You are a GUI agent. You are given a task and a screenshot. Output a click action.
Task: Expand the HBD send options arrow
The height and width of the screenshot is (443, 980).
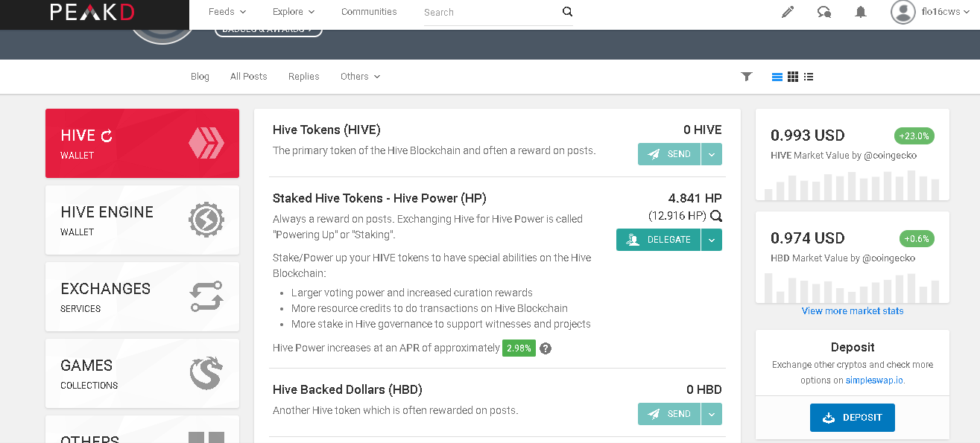712,414
